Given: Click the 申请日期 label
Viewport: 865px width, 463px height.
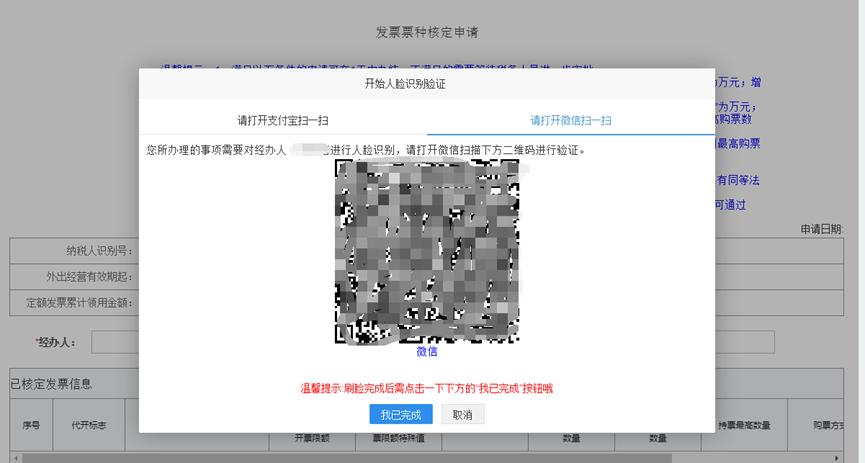Looking at the screenshot, I should (x=821, y=229).
